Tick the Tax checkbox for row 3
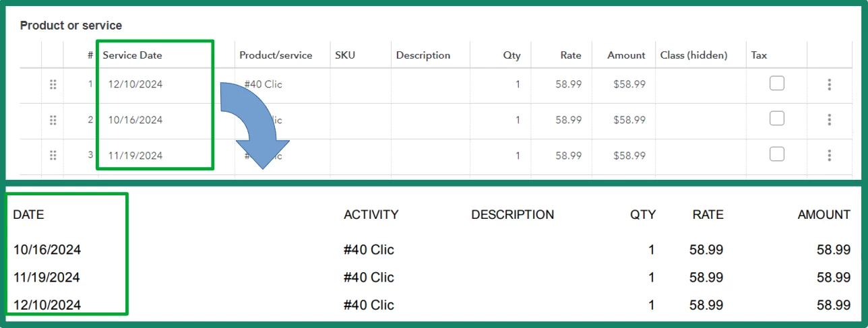The image size is (868, 328). 777,154
